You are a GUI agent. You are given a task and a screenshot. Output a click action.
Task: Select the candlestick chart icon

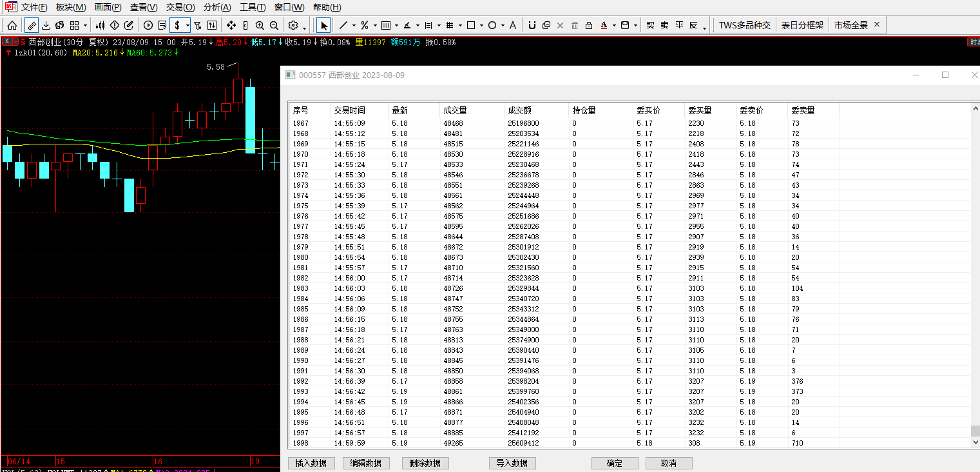tap(100, 25)
